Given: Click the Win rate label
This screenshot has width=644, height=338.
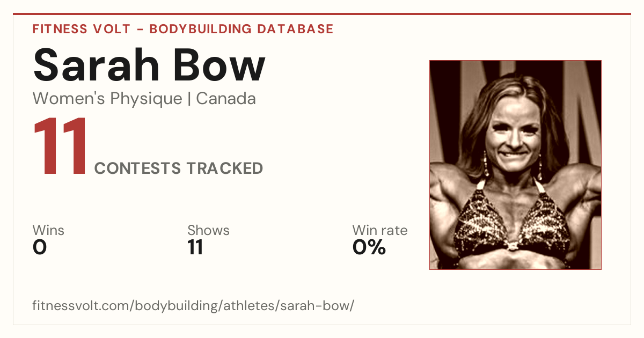Looking at the screenshot, I should point(380,230).
